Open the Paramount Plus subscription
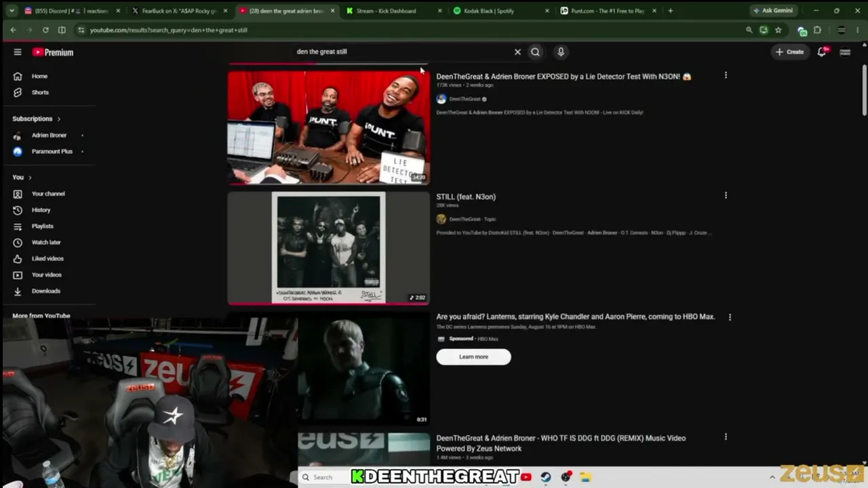 coord(52,151)
